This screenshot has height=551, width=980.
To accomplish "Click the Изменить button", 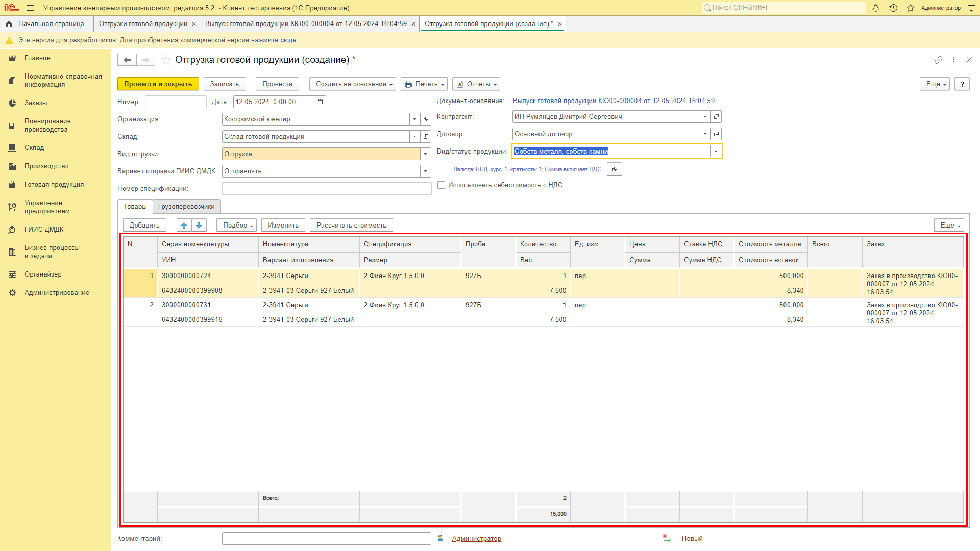I will 283,226.
